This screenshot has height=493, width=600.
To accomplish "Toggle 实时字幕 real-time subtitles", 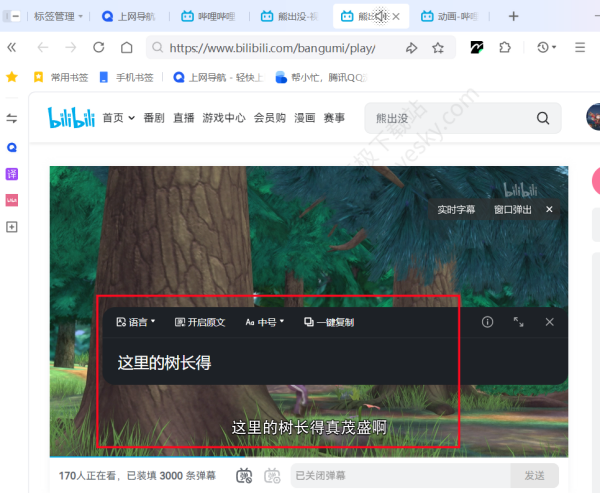I will (x=456, y=210).
